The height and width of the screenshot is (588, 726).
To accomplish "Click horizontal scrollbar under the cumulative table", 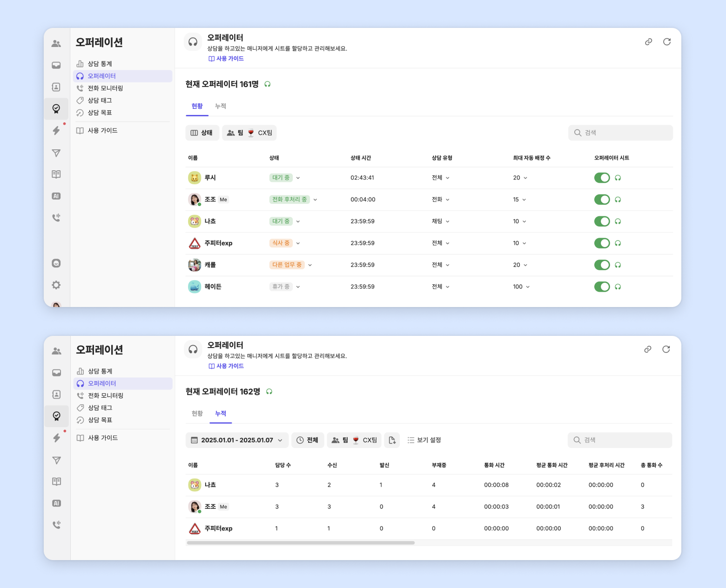I will coord(301,543).
